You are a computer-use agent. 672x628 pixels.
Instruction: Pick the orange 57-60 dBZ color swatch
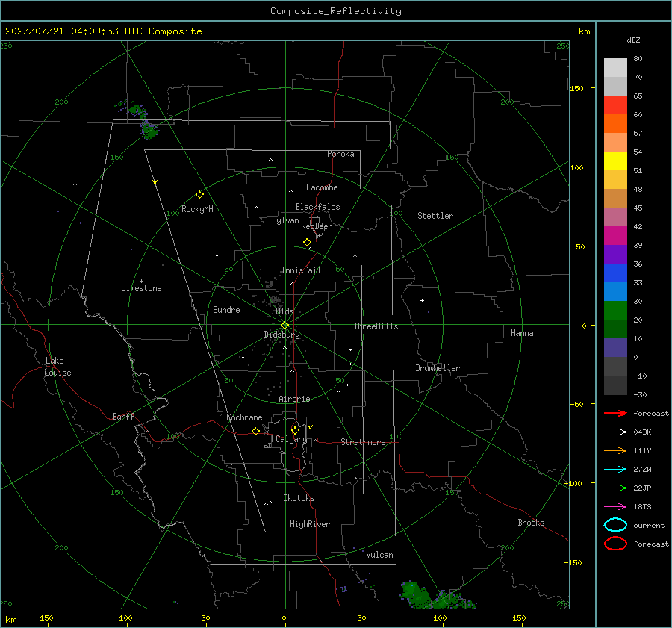pos(615,124)
